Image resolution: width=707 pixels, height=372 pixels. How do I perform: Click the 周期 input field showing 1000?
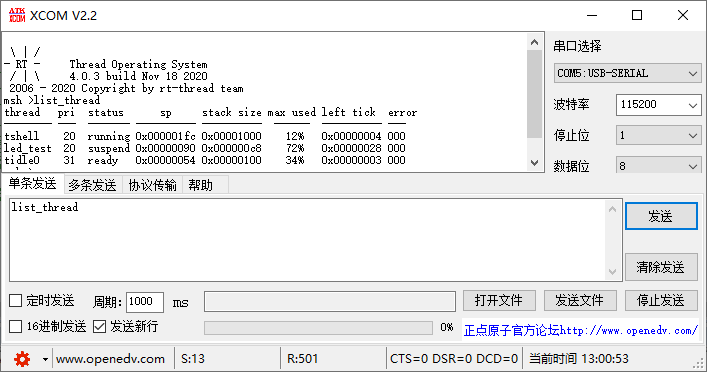(x=145, y=302)
